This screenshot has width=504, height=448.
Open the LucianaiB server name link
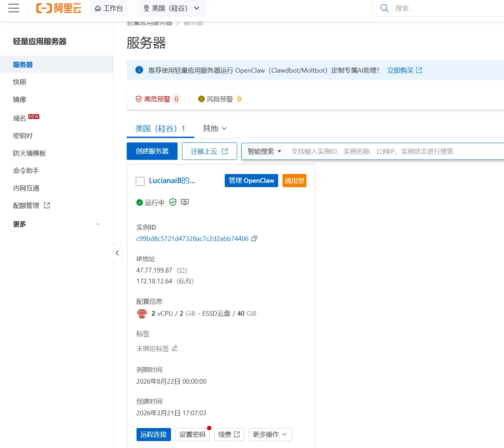(172, 181)
